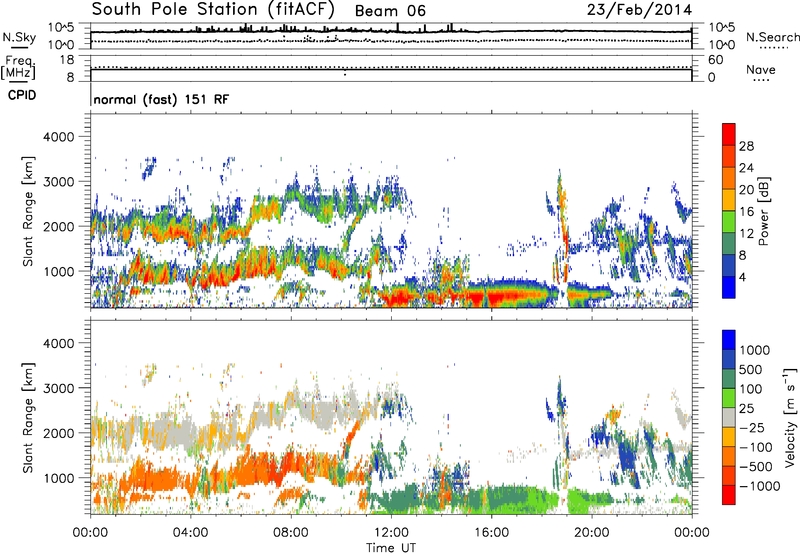Select the light green 12–16 dB Power colorbar segment
Image resolution: width=800 pixels, height=554 pixels.
(729, 222)
